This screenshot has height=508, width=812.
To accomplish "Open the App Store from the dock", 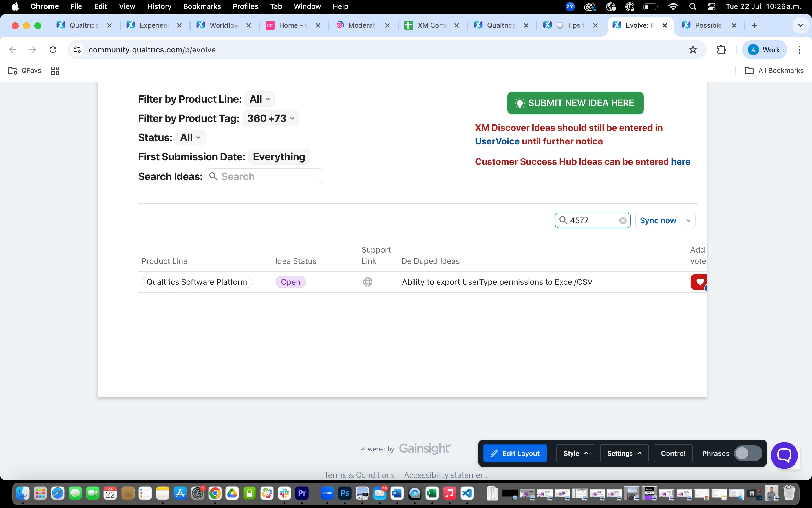I will tap(180, 493).
